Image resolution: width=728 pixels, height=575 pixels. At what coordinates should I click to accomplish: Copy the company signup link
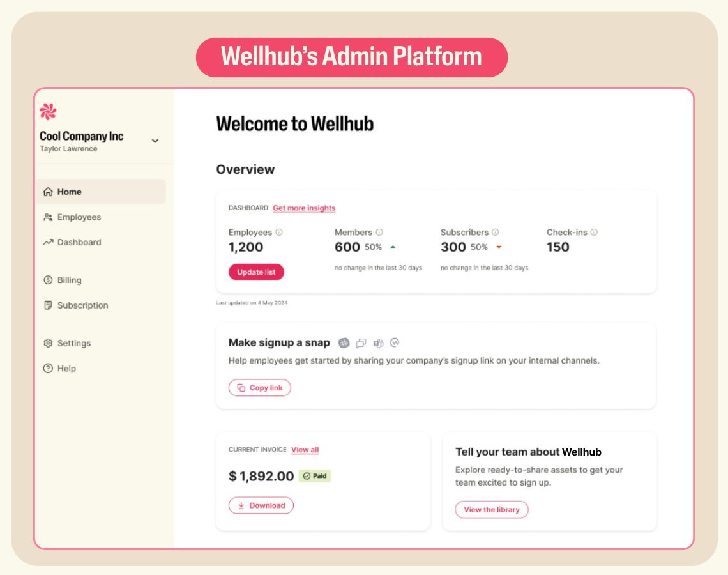click(x=260, y=387)
